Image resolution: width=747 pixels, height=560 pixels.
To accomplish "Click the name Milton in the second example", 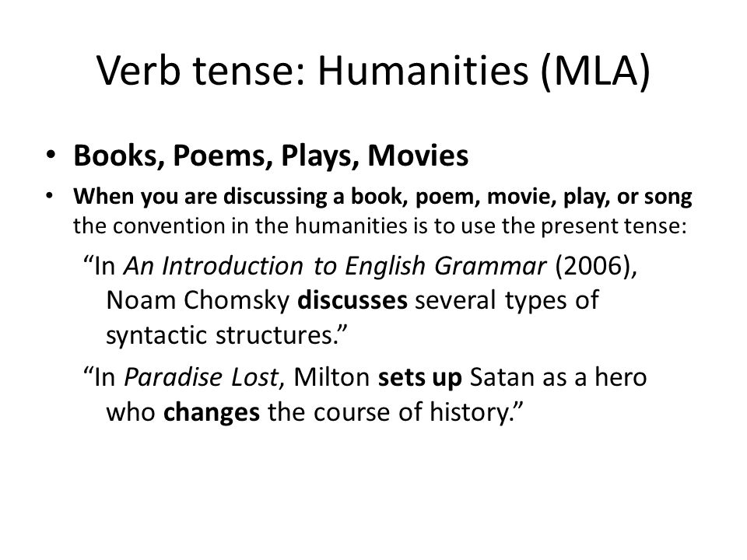I will coord(331,377).
